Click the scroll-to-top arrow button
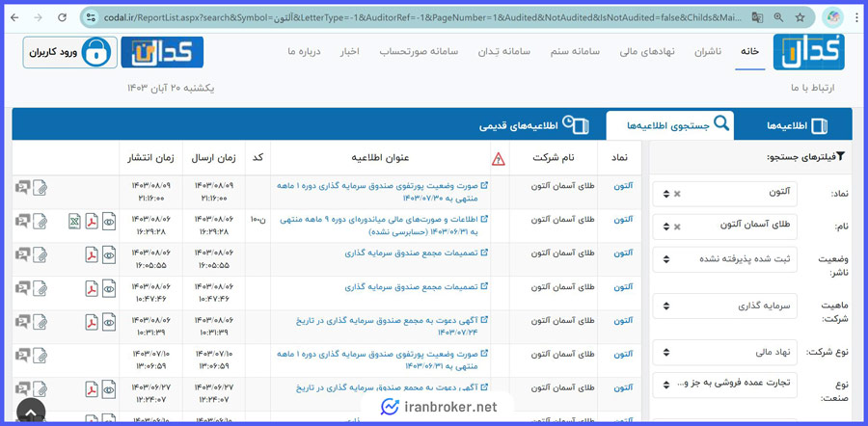This screenshot has height=426, width=868. pyautogui.click(x=31, y=412)
